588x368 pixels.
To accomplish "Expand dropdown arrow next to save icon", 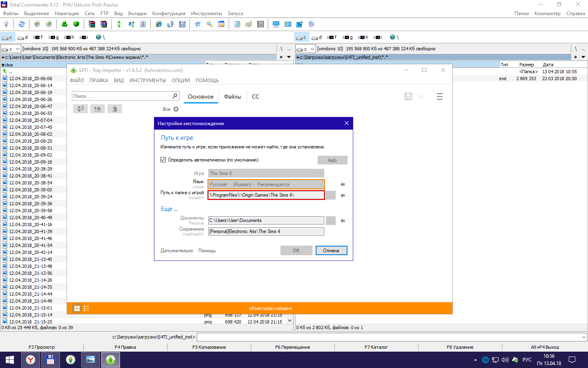I will click(x=421, y=96).
